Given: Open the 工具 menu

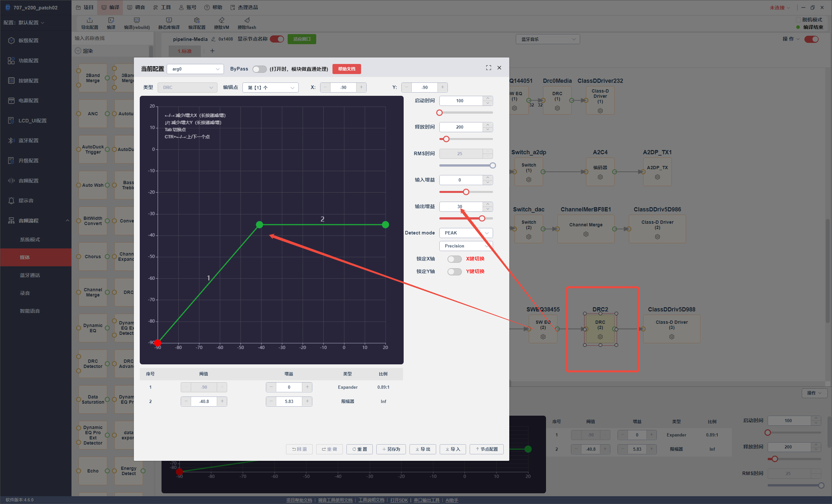Looking at the screenshot, I should click(x=162, y=7).
